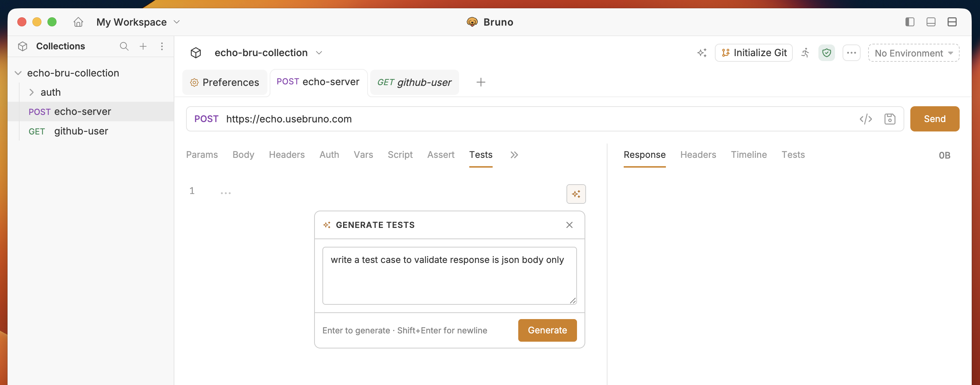The width and height of the screenshot is (980, 385).
Task: Toggle the bottom panel layout icon
Action: click(931, 22)
